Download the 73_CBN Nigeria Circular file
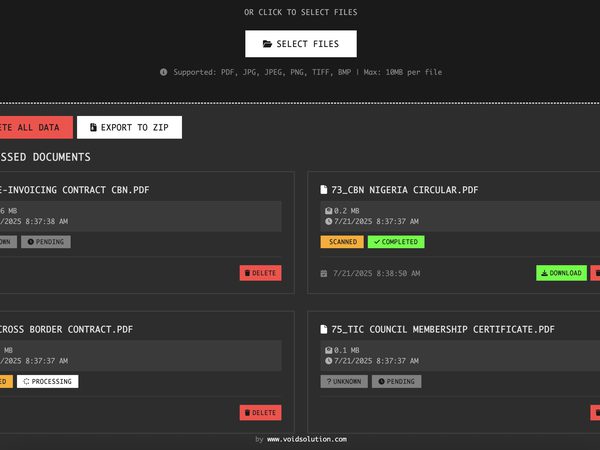The height and width of the screenshot is (450, 600). click(561, 273)
